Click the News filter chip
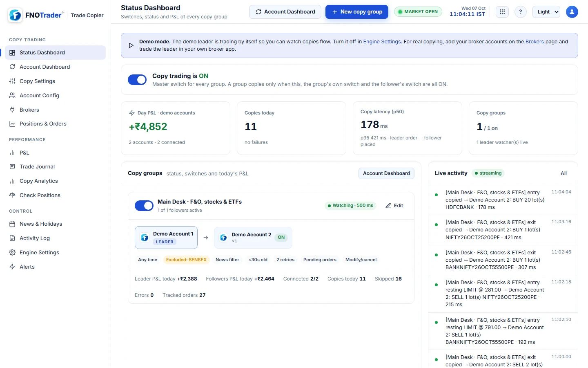Image resolution: width=588 pixels, height=368 pixels. click(227, 260)
